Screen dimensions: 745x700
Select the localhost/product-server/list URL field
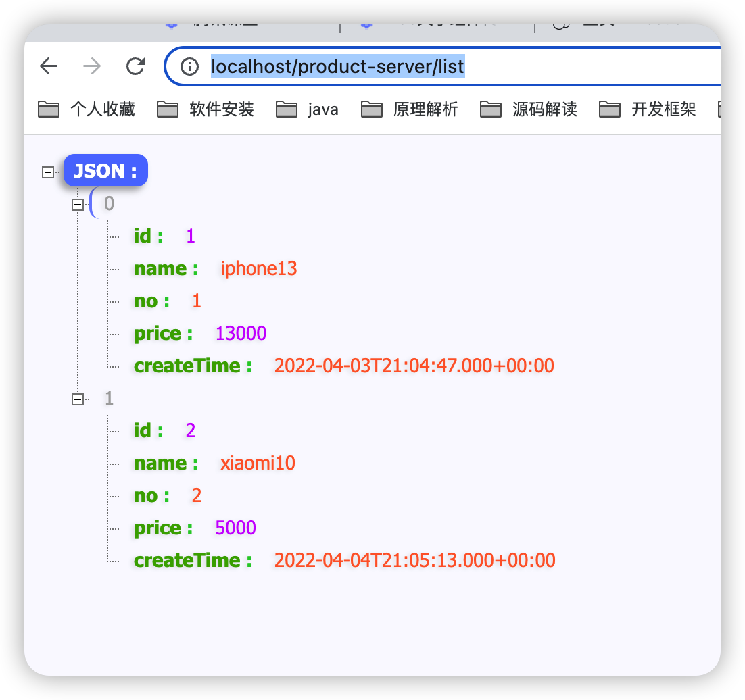tap(442, 66)
